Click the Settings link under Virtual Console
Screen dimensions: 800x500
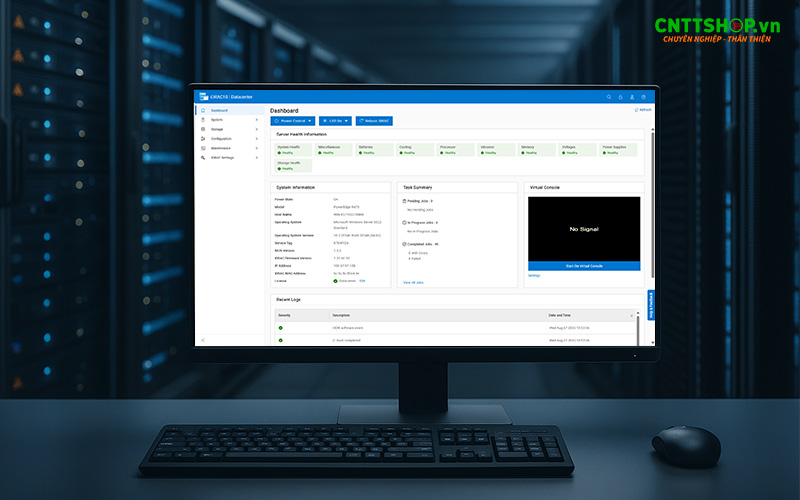[534, 276]
